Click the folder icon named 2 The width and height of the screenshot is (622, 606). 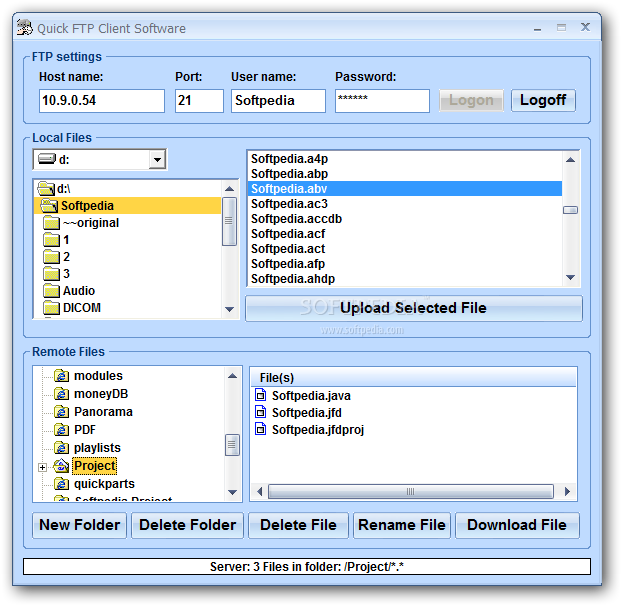pos(52,257)
